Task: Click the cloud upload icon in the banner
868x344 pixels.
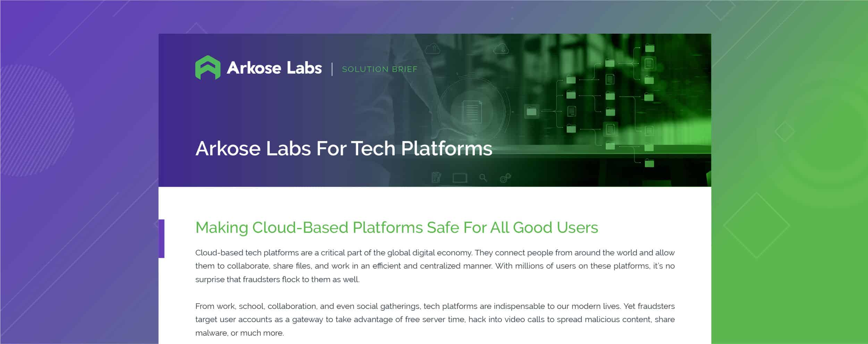Action: click(432, 49)
